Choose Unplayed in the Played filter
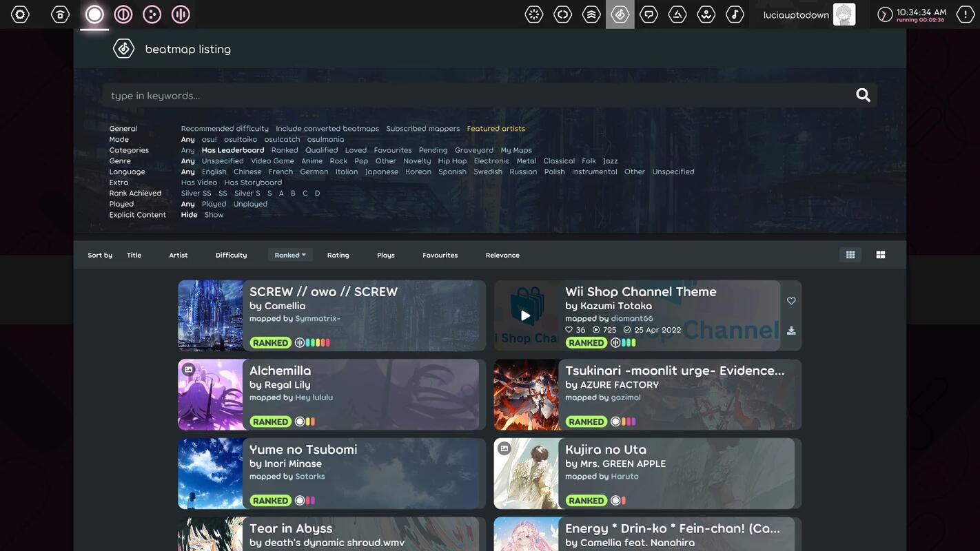The height and width of the screenshot is (551, 980). 250,204
